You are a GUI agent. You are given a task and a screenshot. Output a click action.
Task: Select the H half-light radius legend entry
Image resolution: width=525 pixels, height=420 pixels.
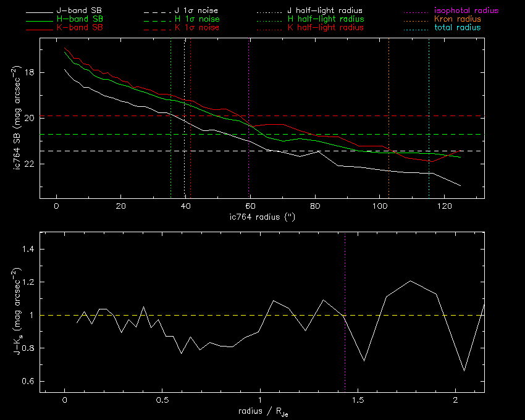pos(325,19)
